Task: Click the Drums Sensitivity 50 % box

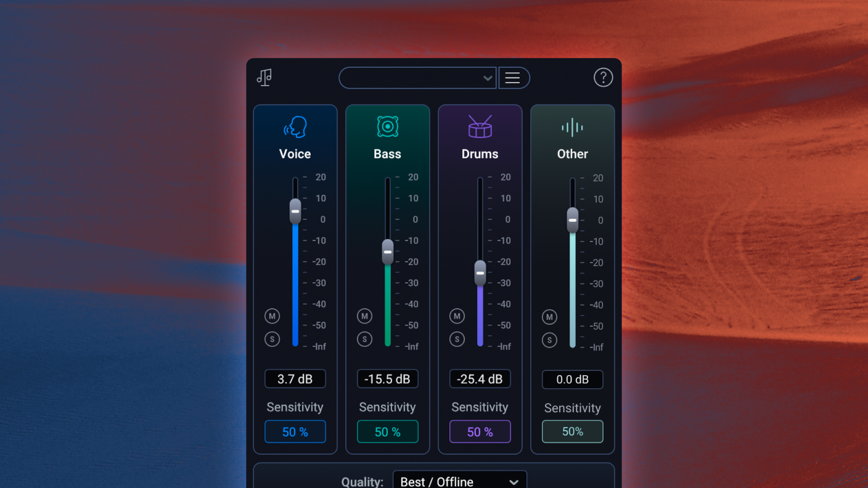Action: click(480, 432)
